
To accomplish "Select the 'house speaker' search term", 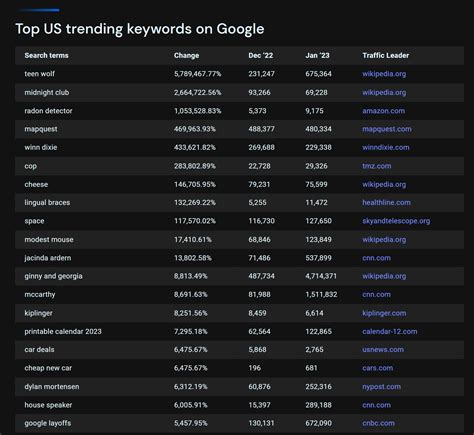I will coord(48,405).
